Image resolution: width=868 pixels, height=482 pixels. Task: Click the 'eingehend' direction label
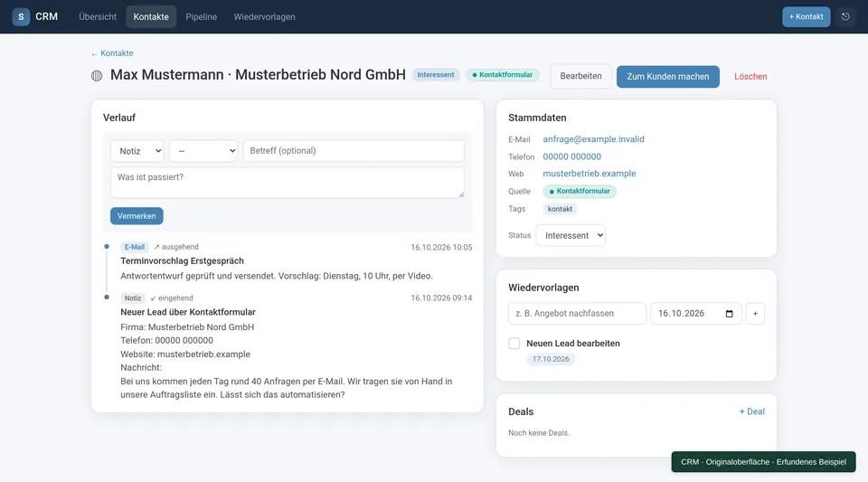pos(172,298)
